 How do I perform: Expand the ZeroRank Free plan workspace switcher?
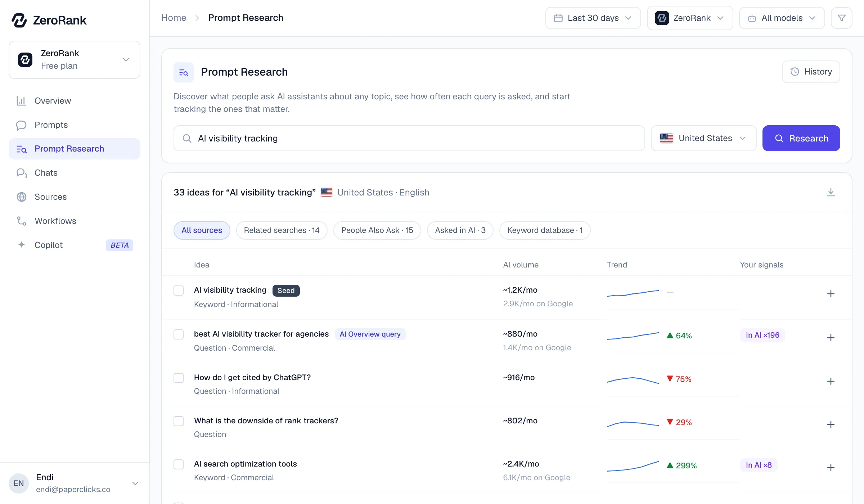point(74,60)
